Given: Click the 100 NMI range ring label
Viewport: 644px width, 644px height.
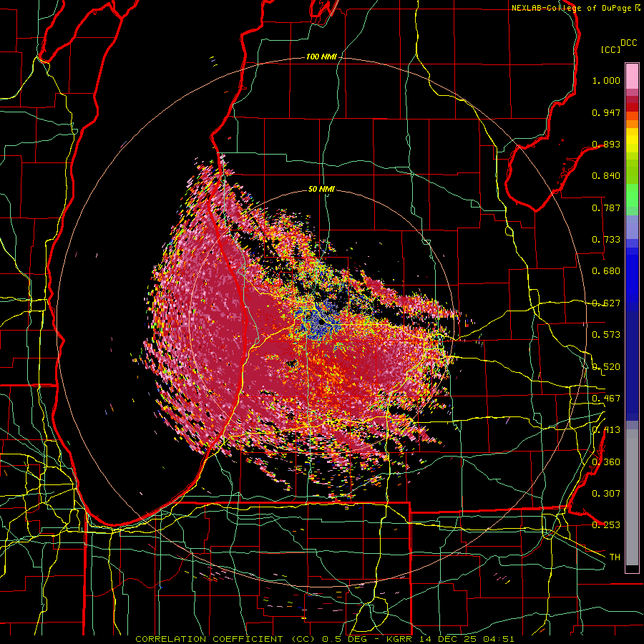Looking at the screenshot, I should (x=321, y=57).
